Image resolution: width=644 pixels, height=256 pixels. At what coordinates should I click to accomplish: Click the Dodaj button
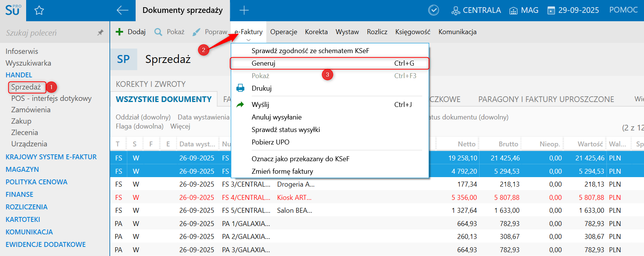coord(131,32)
